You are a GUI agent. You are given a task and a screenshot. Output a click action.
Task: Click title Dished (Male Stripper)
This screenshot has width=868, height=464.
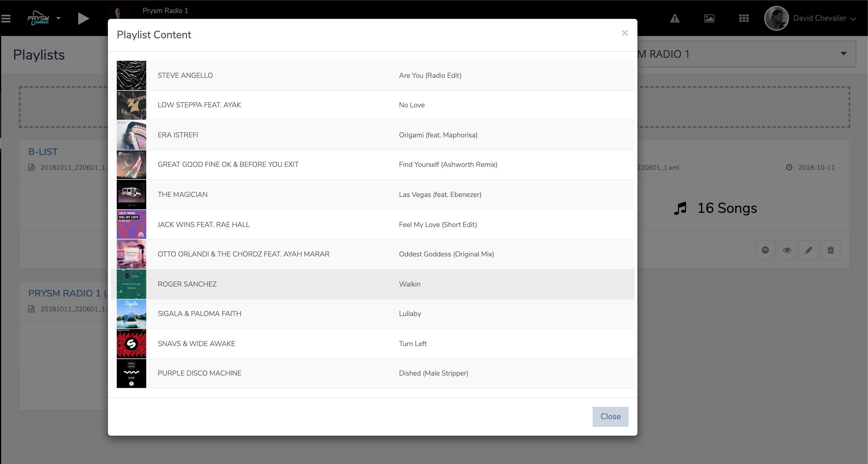[x=433, y=373]
